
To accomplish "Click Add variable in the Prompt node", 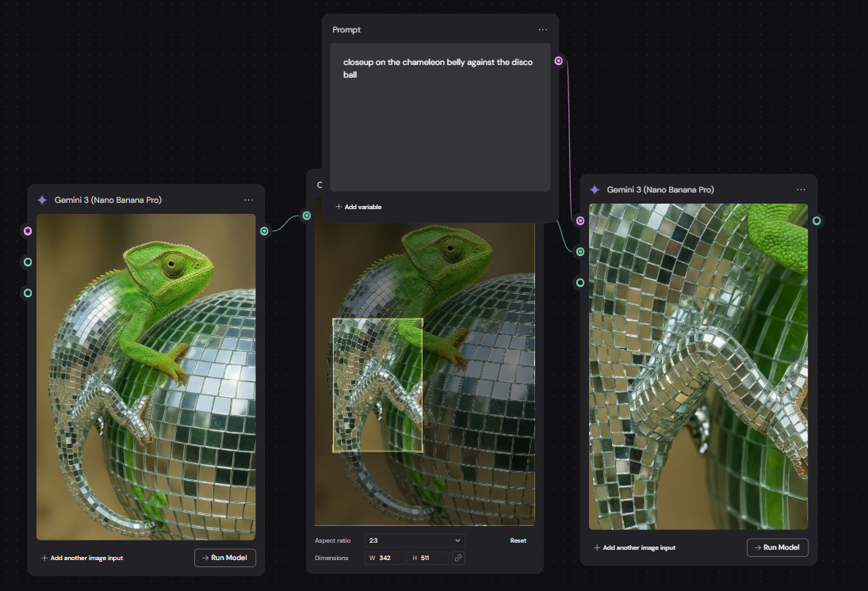I will click(x=359, y=207).
